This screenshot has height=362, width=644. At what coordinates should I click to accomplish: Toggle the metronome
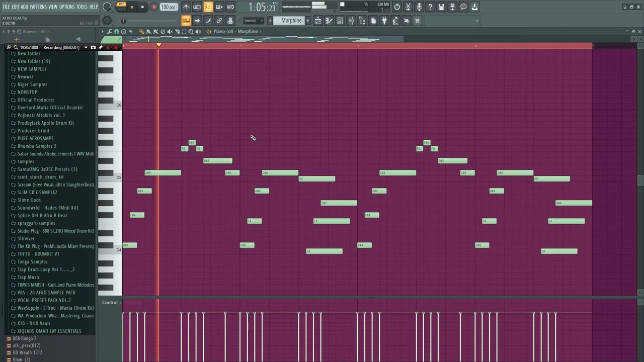(186, 7)
